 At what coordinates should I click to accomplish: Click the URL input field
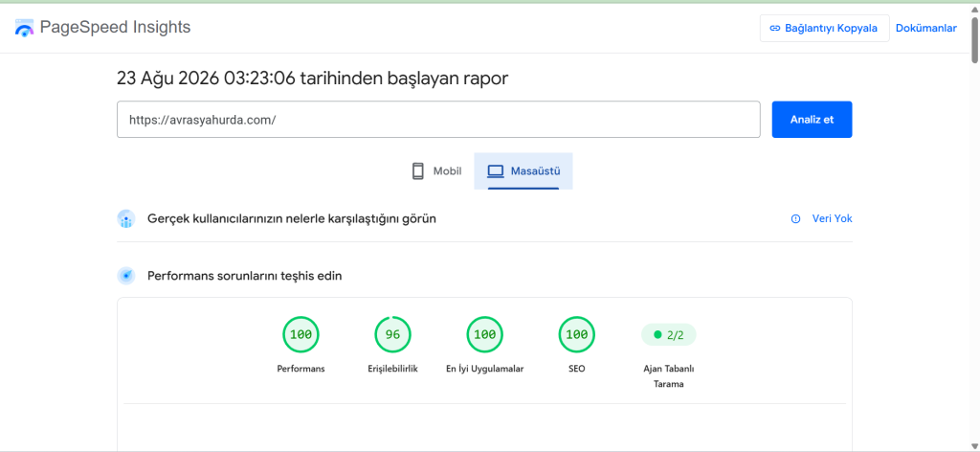point(438,120)
